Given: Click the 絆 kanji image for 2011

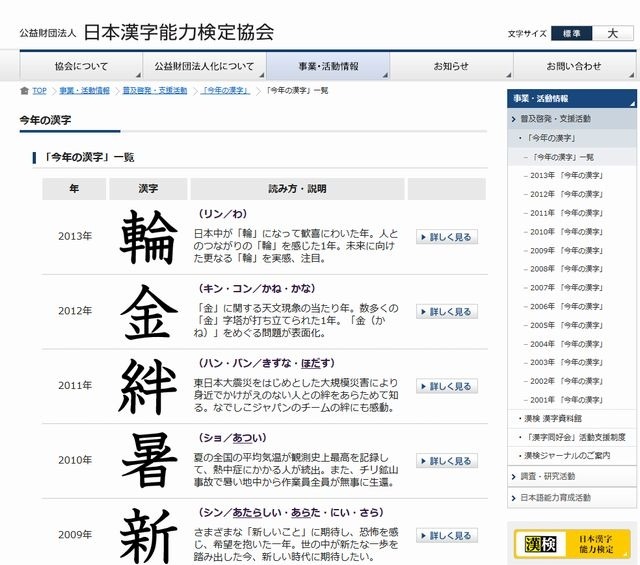Looking at the screenshot, I should pos(148,387).
